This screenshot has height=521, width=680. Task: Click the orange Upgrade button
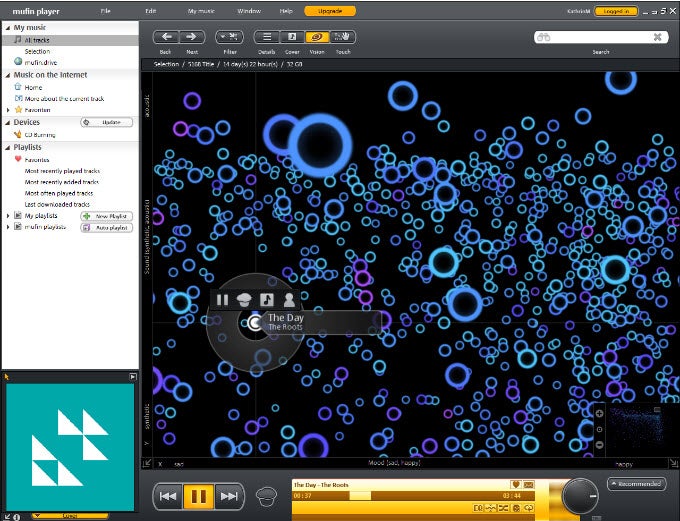330,11
